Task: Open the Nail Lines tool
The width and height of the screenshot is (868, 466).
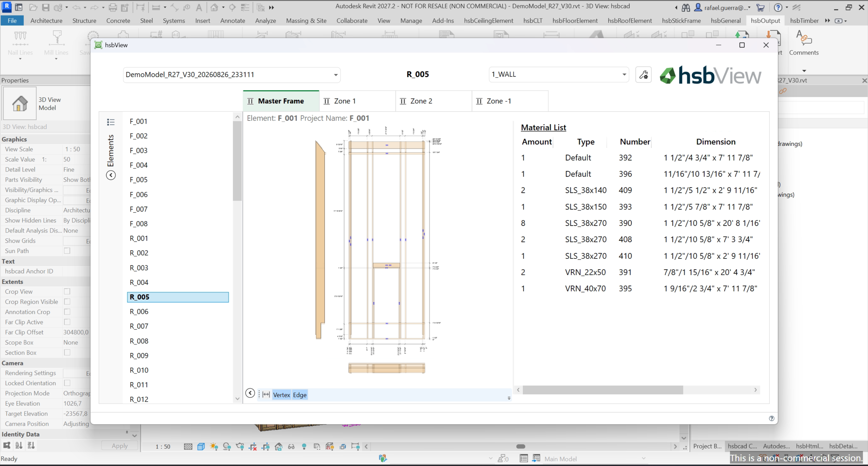Action: (20, 43)
